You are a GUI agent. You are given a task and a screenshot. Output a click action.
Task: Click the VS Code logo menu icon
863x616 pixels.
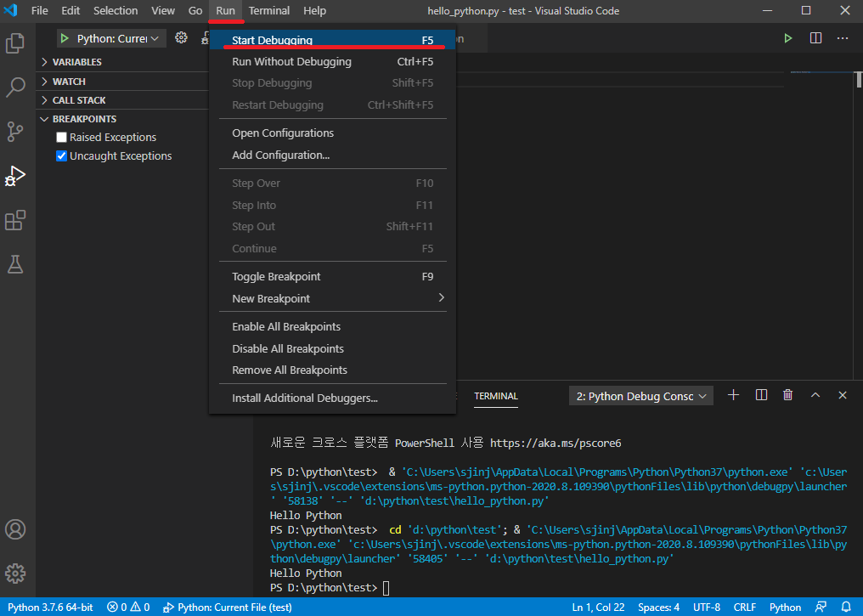point(10,10)
